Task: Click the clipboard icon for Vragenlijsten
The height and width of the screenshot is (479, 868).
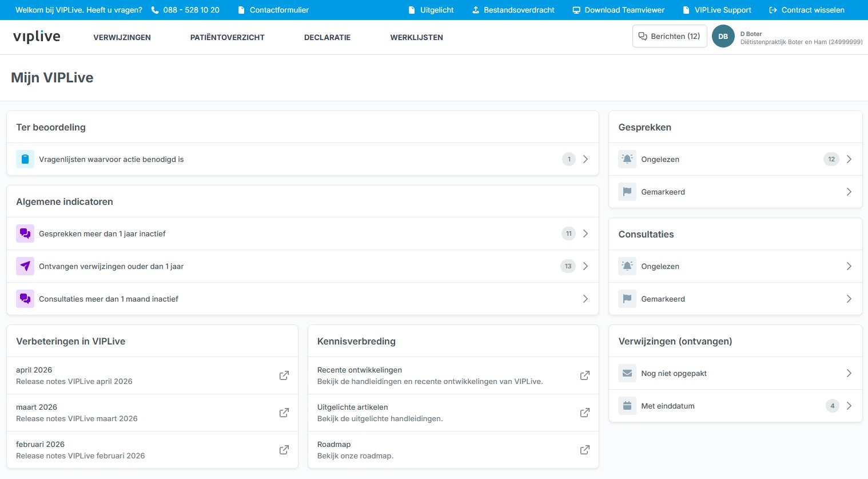Action: 25,159
